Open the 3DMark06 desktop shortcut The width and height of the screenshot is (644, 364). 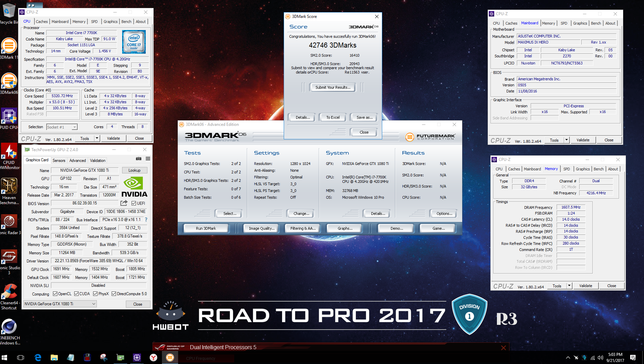[9, 83]
